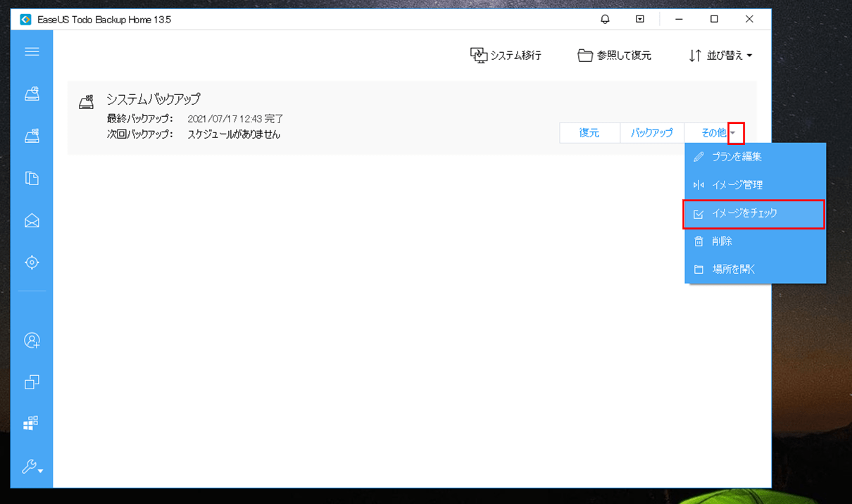Open the Clone tool in sidebar
Viewport: 852px width, 504px height.
pyautogui.click(x=32, y=382)
